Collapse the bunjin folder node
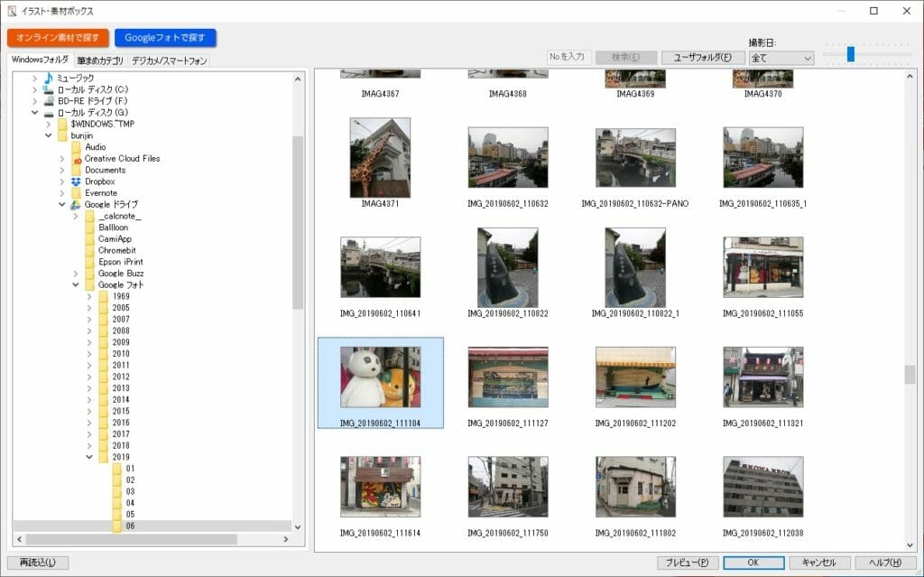The width and height of the screenshot is (924, 577). tap(49, 135)
